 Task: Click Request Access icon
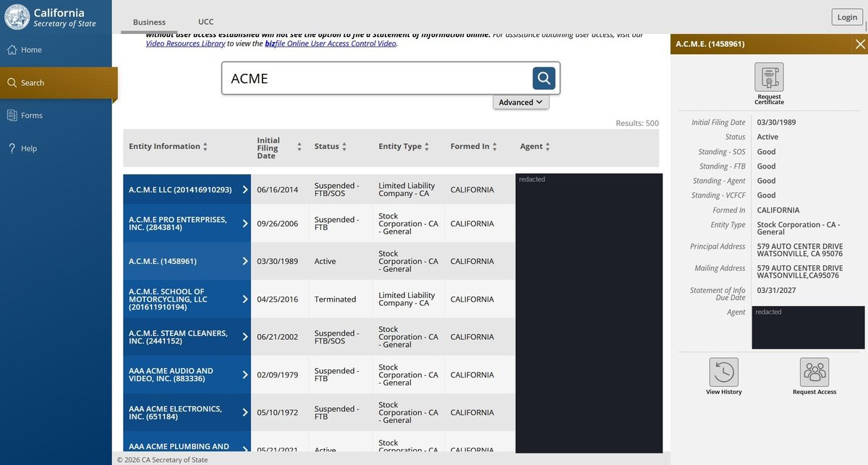click(x=814, y=372)
